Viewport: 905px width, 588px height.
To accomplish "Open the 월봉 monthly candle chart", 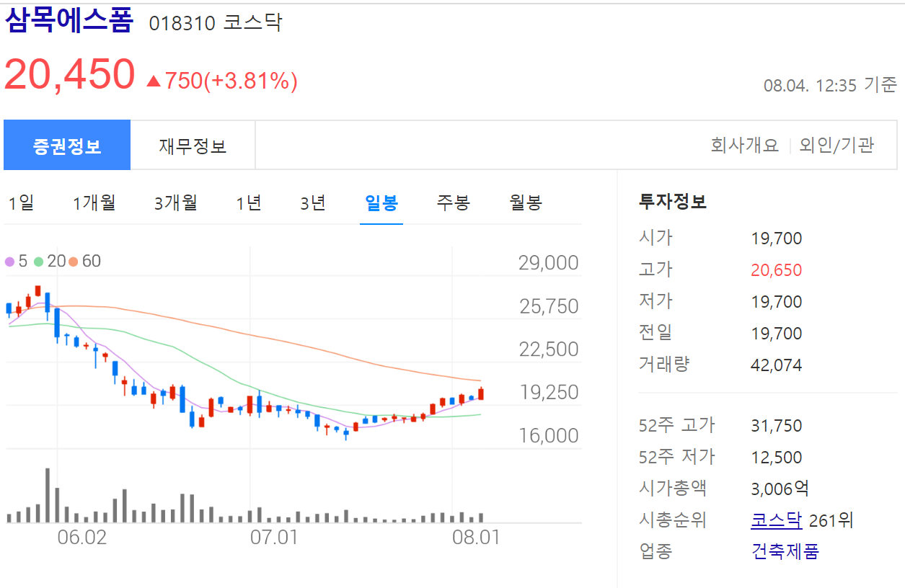I will pyautogui.click(x=524, y=202).
